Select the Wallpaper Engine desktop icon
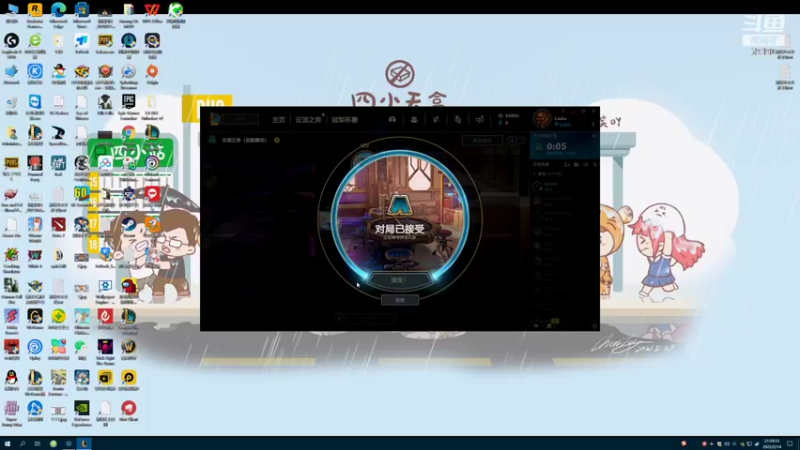This screenshot has width=800, height=450. point(105,289)
